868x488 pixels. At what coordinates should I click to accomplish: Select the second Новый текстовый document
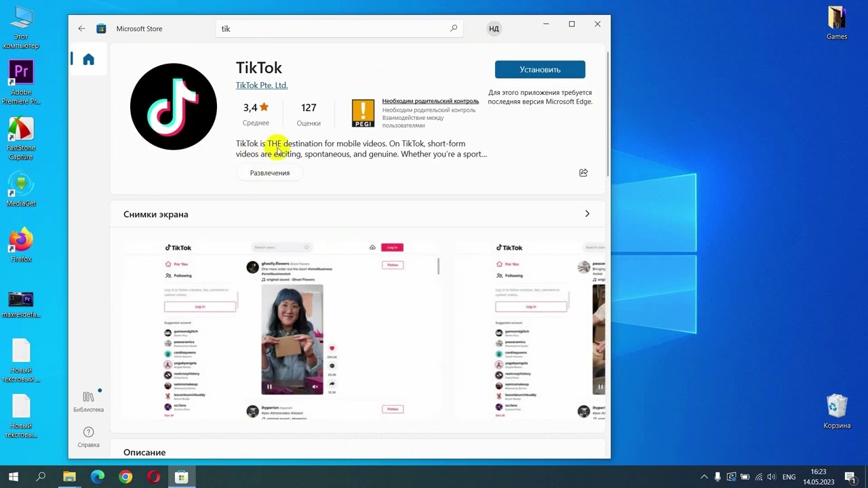click(x=21, y=416)
